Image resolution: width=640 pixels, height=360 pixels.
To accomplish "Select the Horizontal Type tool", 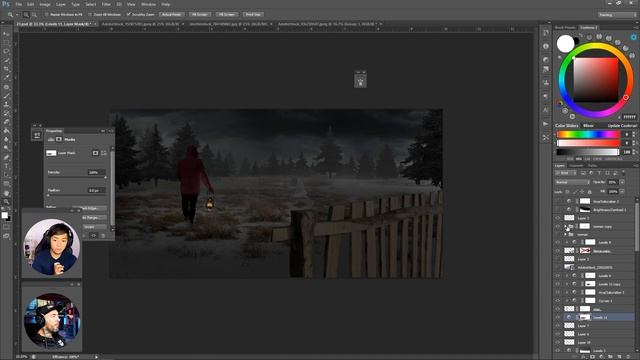I will tap(6, 166).
